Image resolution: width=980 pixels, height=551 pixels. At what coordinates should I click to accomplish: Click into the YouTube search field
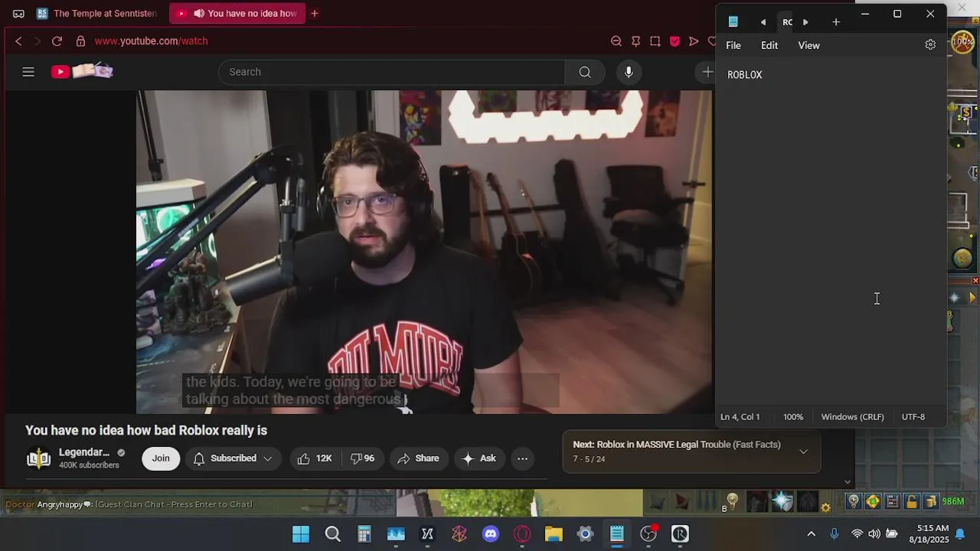tap(391, 72)
